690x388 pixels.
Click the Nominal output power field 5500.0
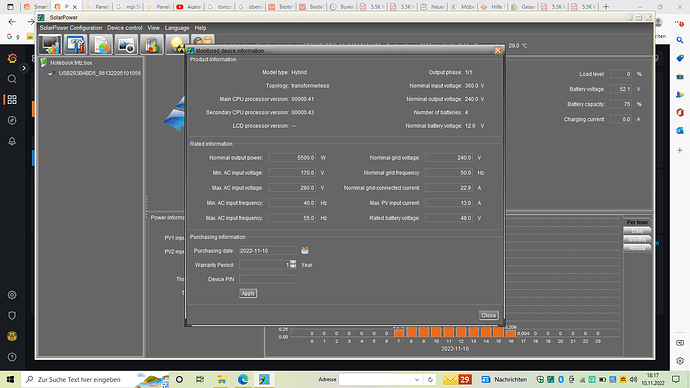pos(292,157)
